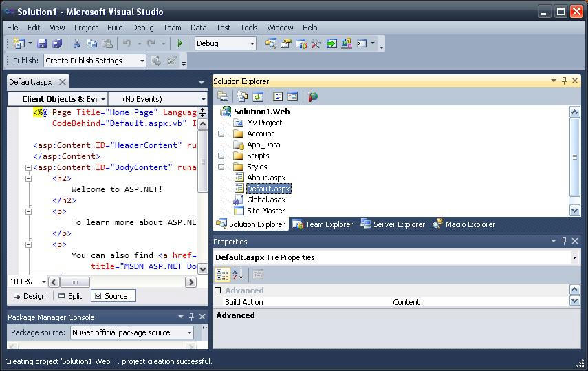
Task: Click the Save floppy disk icon
Action: click(x=42, y=43)
